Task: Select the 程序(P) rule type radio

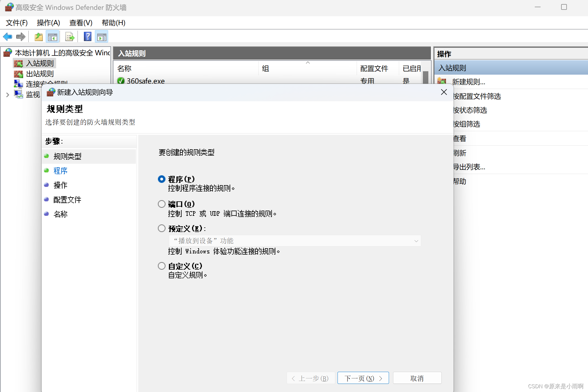Action: [x=162, y=179]
